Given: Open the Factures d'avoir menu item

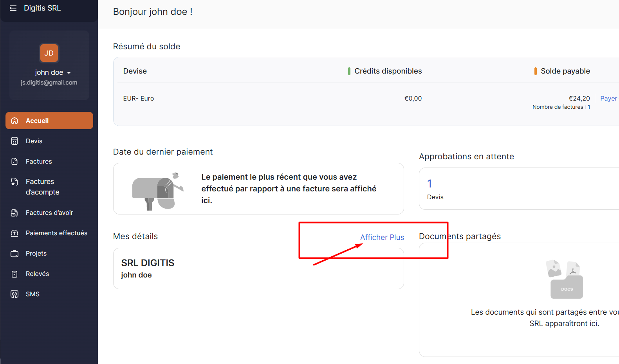Looking at the screenshot, I should point(49,213).
